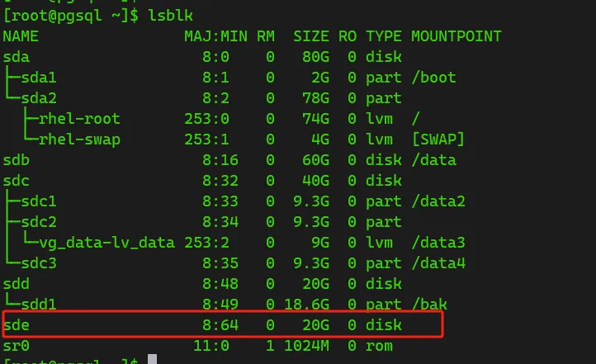Click the rhel-swap volume name
Viewport: 596px width, 364px height.
pyautogui.click(x=79, y=139)
